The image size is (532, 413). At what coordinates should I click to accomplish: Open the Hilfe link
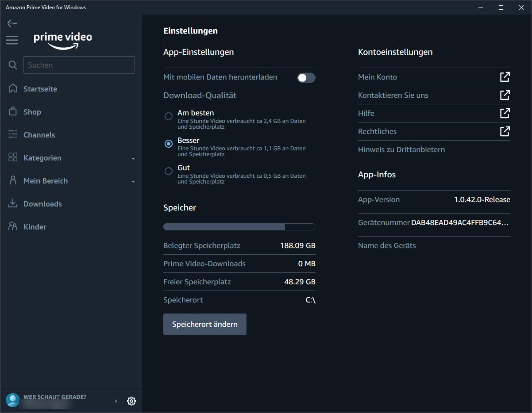coord(366,113)
